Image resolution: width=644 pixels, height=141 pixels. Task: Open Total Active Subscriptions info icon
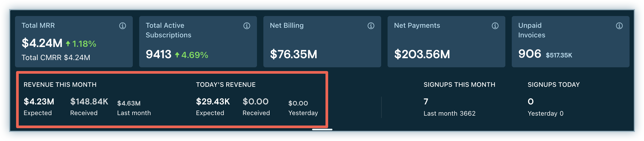pyautogui.click(x=247, y=26)
